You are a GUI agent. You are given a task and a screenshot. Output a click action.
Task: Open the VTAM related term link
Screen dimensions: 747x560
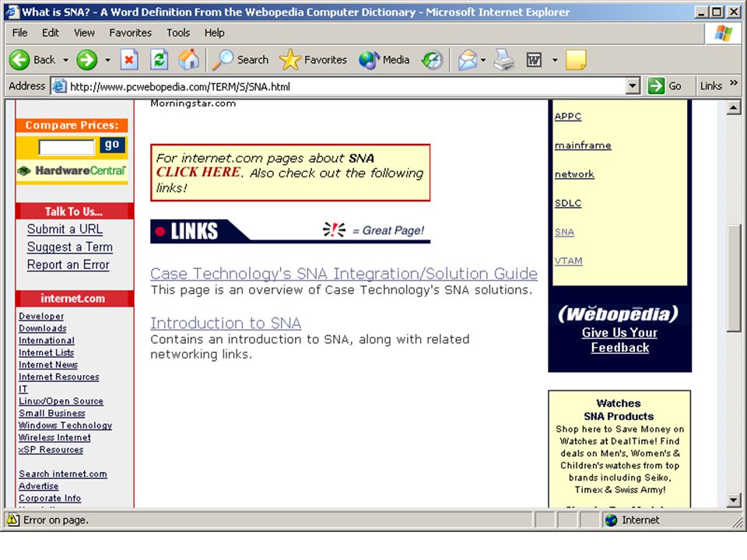[x=568, y=261]
